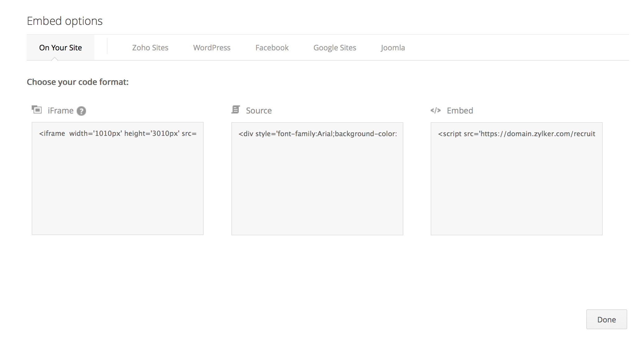The height and width of the screenshot is (342, 644).
Task: Click the iframe width code line
Action: pyautogui.click(x=118, y=133)
